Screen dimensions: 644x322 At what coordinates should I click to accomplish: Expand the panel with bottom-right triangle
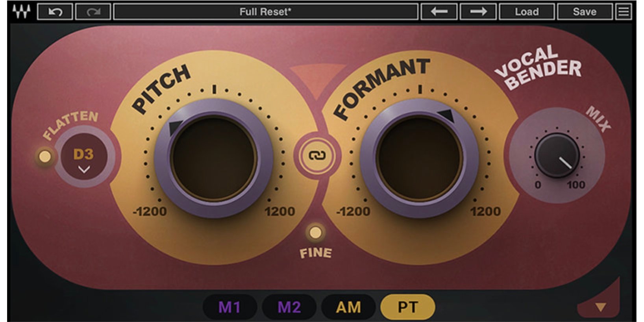pos(600,307)
